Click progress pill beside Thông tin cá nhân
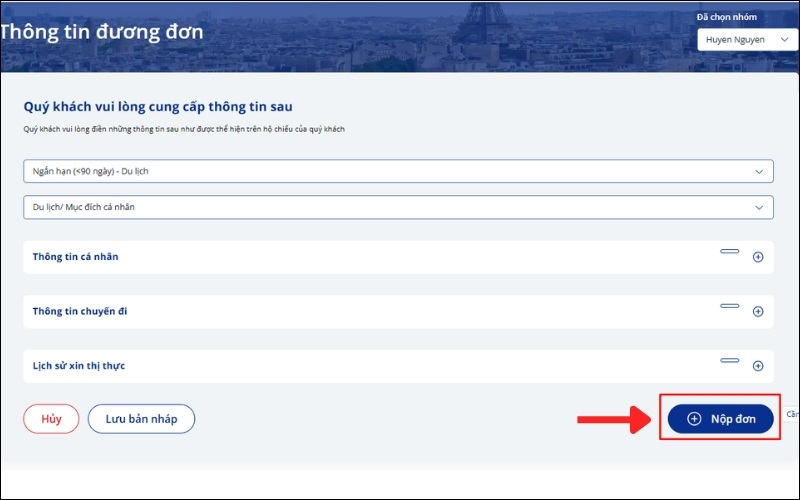The image size is (800, 500). 730,251
